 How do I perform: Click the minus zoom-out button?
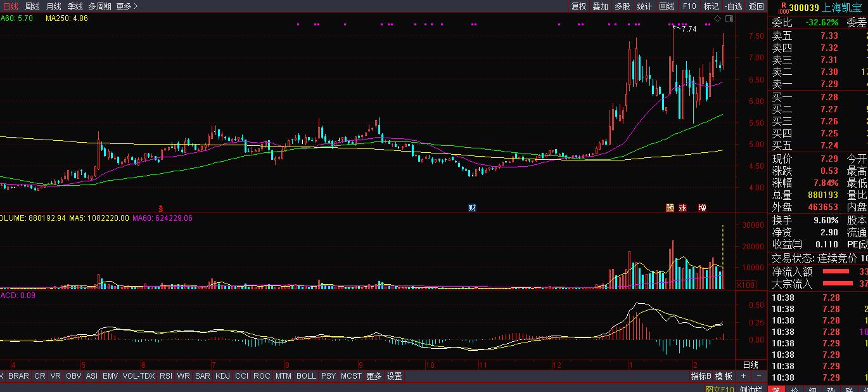click(x=758, y=376)
